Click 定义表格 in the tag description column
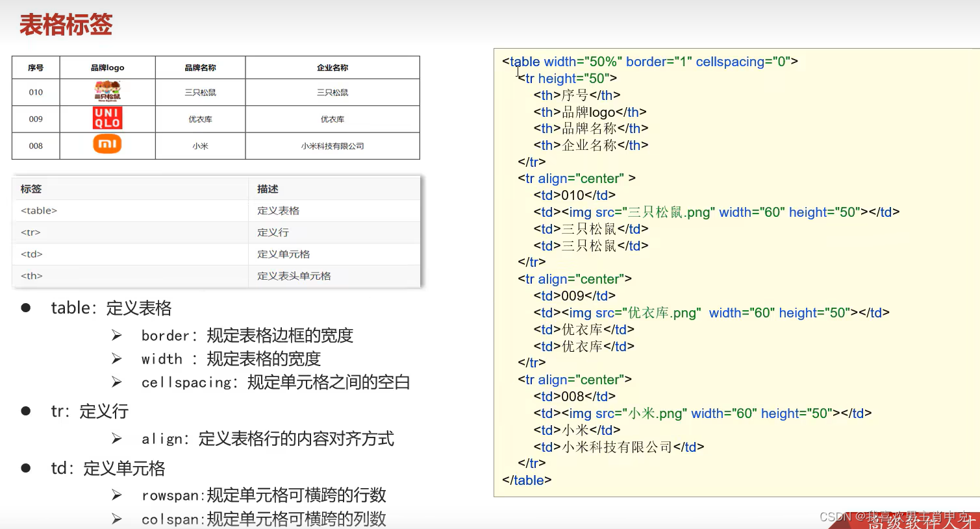 pyautogui.click(x=334, y=210)
